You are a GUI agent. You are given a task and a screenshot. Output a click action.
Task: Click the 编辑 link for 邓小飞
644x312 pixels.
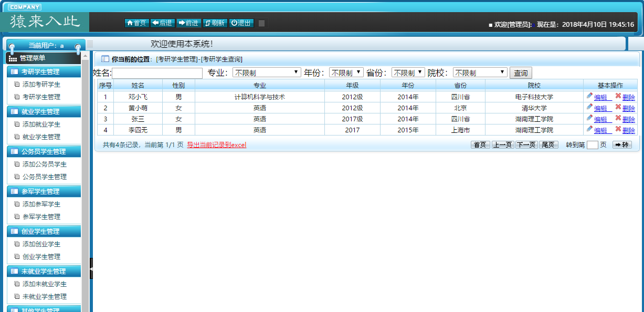tap(603, 97)
